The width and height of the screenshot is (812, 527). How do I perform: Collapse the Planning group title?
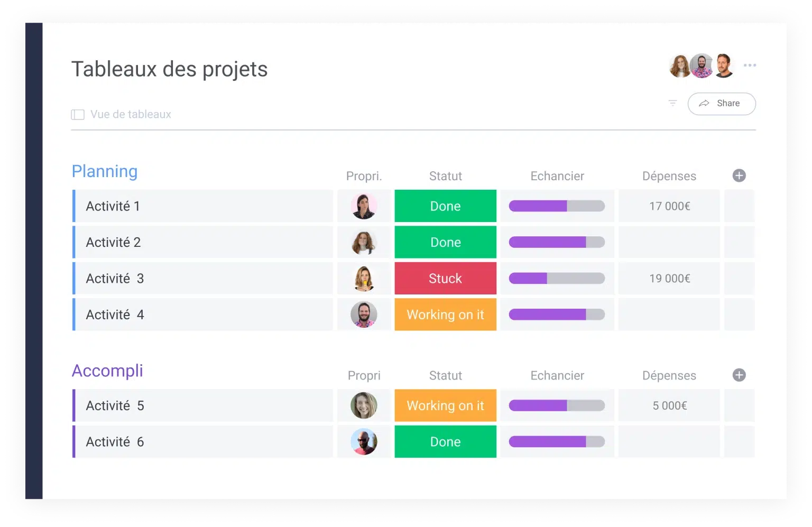click(105, 171)
